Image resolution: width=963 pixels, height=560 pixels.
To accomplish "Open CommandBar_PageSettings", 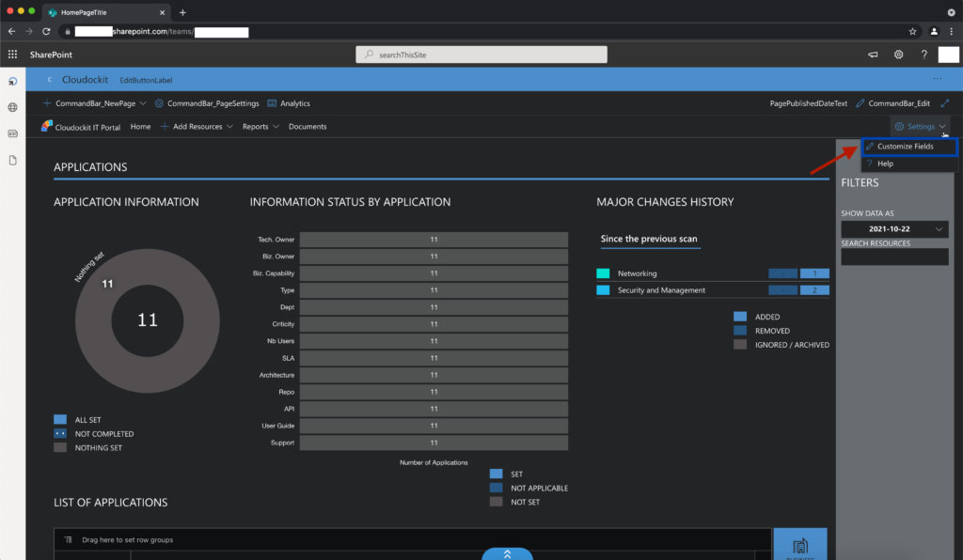I will [207, 103].
